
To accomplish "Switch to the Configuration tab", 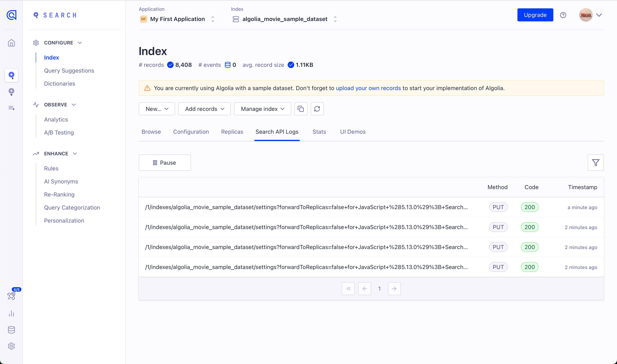I will pyautogui.click(x=191, y=132).
